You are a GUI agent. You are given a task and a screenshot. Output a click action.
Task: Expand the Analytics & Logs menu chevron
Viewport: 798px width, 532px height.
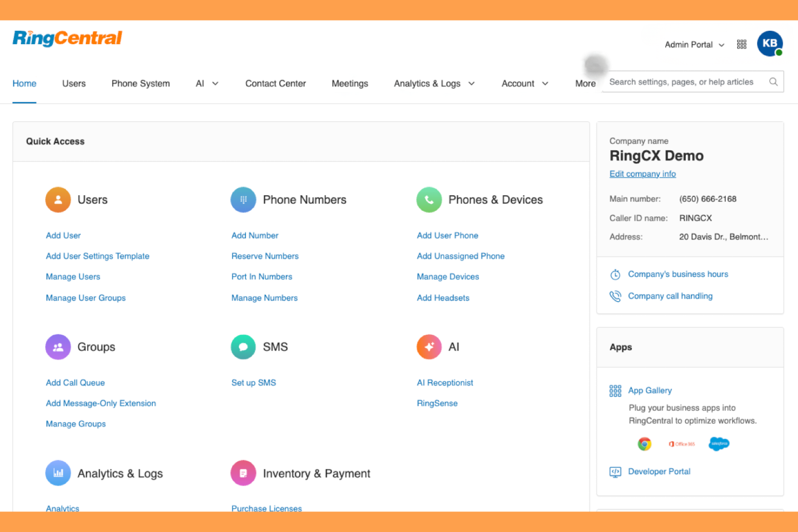[471, 84]
